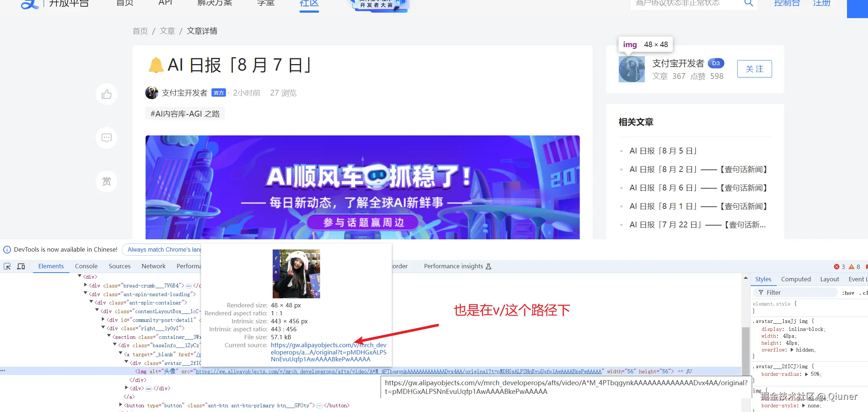The height and width of the screenshot is (412, 868).
Task: Open comments via speech bubble icon
Action: (106, 138)
